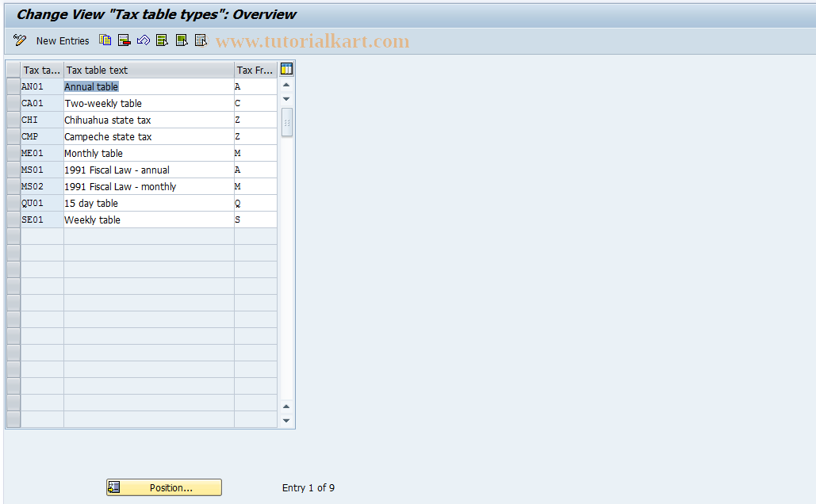Select row selector for QU01

pos(13,203)
